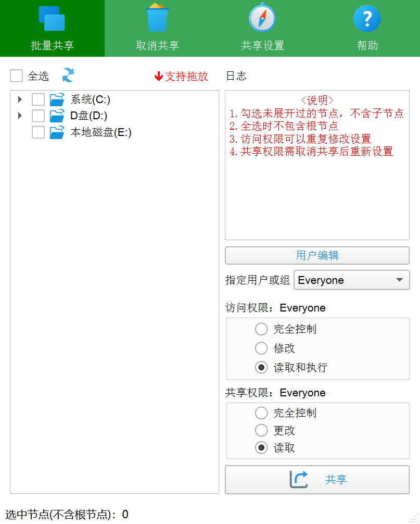Image resolution: width=420 pixels, height=524 pixels.
Task: Expand the 系统(C:) tree node
Action: [x=20, y=99]
